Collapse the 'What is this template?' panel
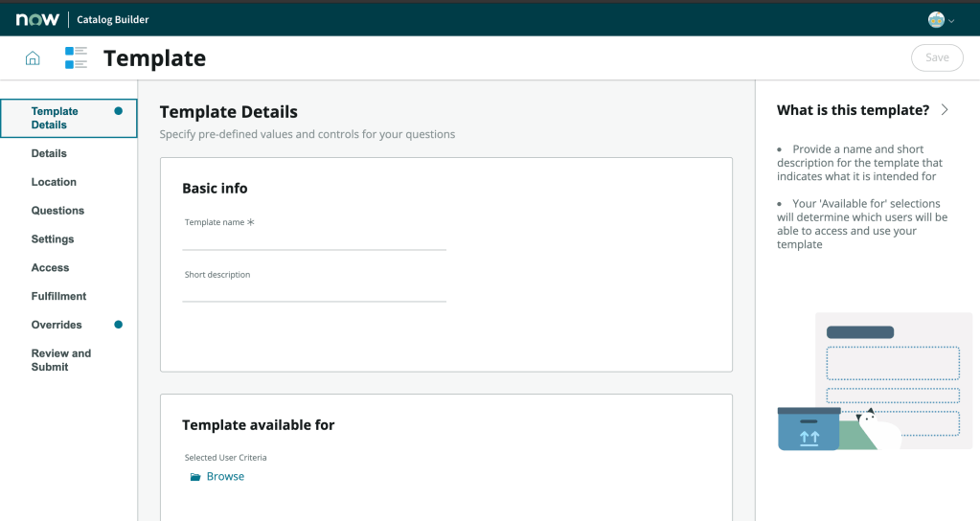The width and height of the screenshot is (980, 521). point(945,110)
